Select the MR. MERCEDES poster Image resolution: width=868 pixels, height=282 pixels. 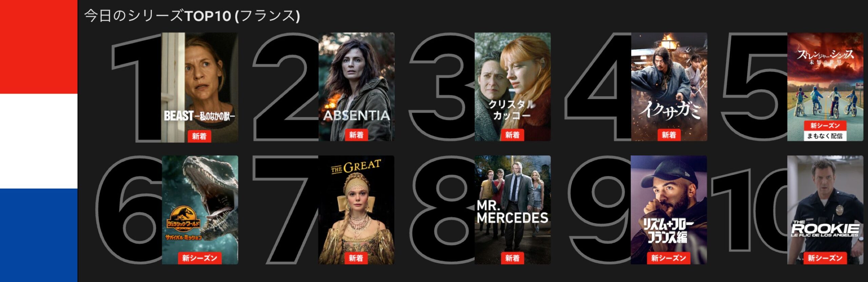tap(513, 210)
